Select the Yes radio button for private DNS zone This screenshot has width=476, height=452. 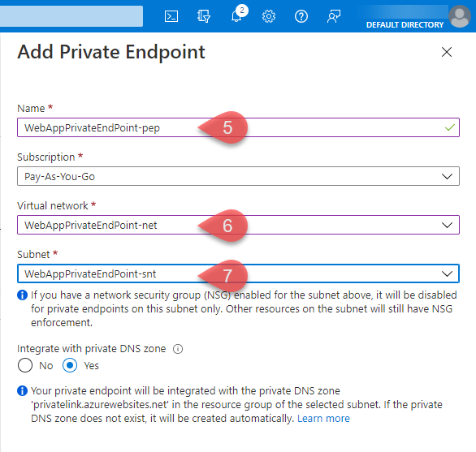(x=70, y=365)
